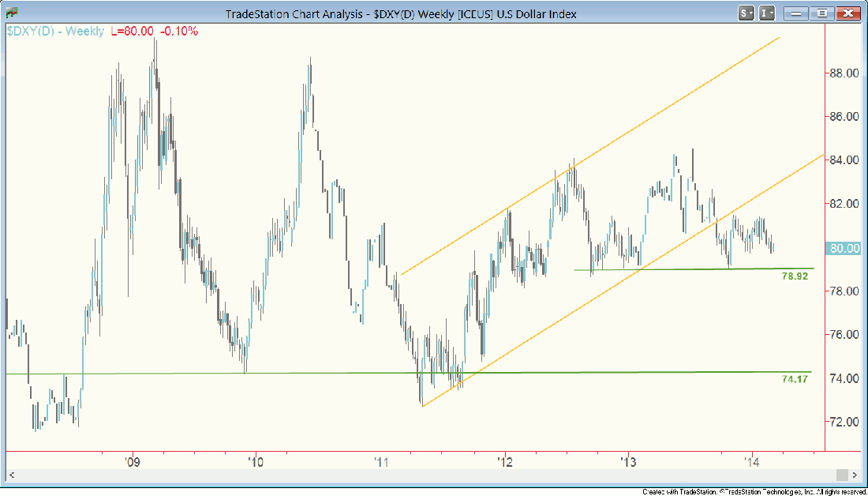
Task: Click the current price 80.00 axis marker
Action: tap(843, 248)
